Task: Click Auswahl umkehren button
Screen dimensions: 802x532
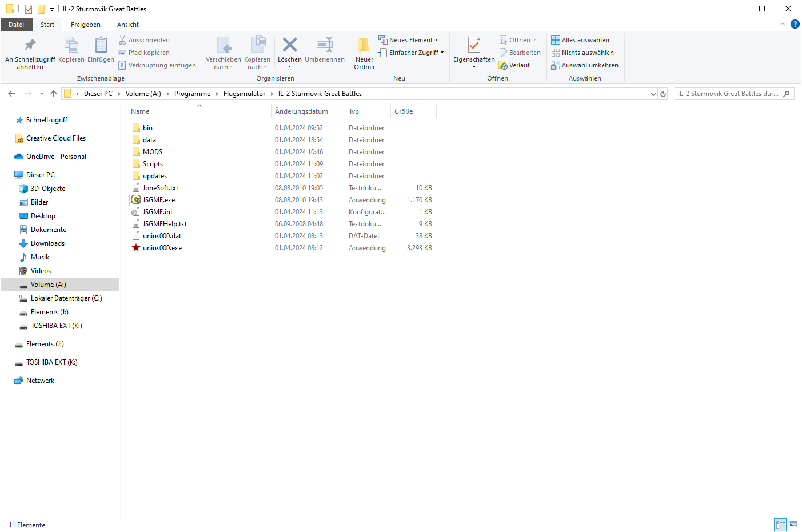Action: [585, 65]
